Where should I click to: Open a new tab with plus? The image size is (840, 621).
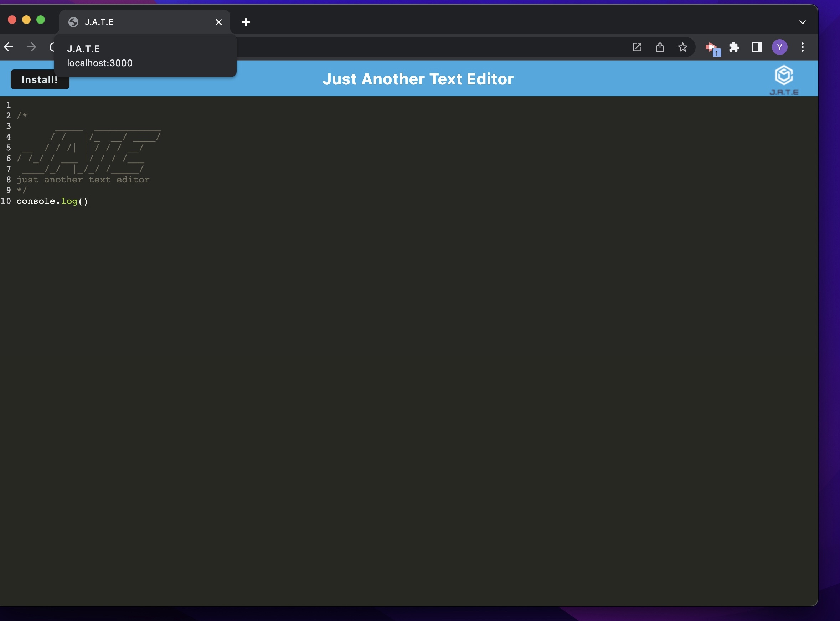tap(246, 22)
